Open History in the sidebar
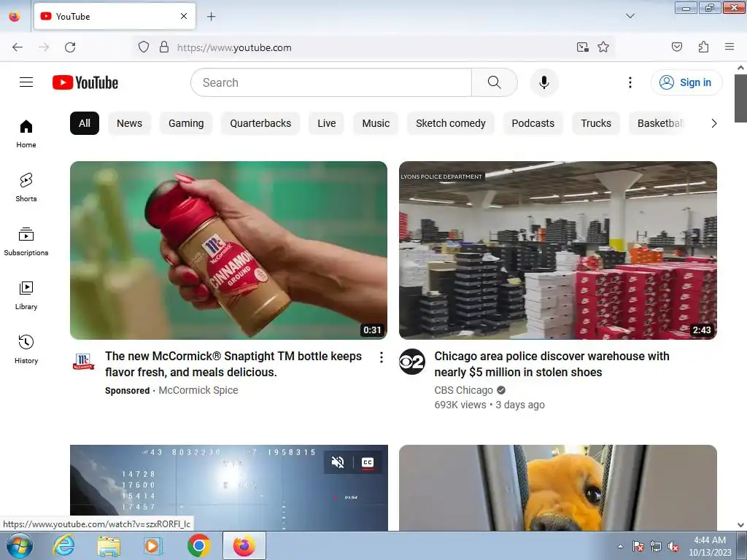This screenshot has width=747, height=560. (x=26, y=349)
